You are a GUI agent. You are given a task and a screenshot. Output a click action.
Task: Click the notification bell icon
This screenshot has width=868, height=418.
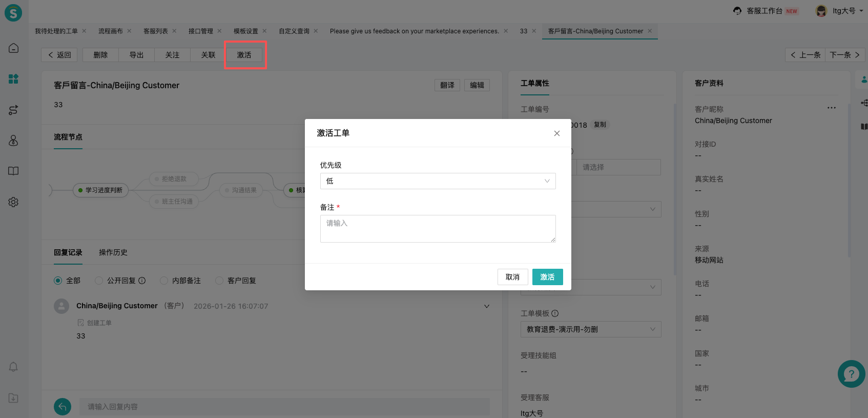pos(13,367)
